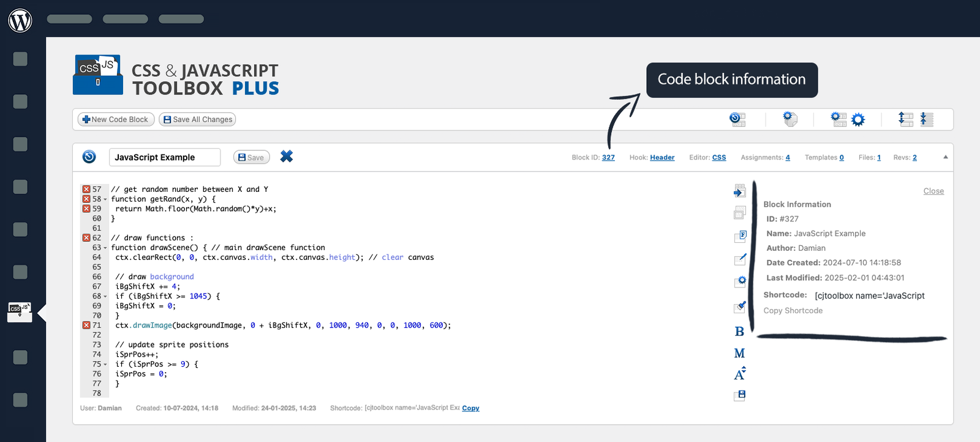Click floppy disk icon below A icon

tap(740, 395)
